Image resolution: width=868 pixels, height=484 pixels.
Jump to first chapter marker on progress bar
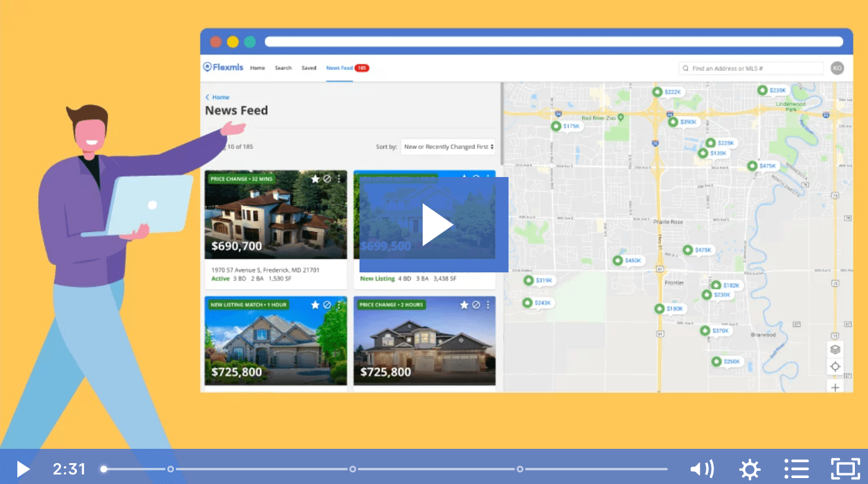(x=170, y=469)
